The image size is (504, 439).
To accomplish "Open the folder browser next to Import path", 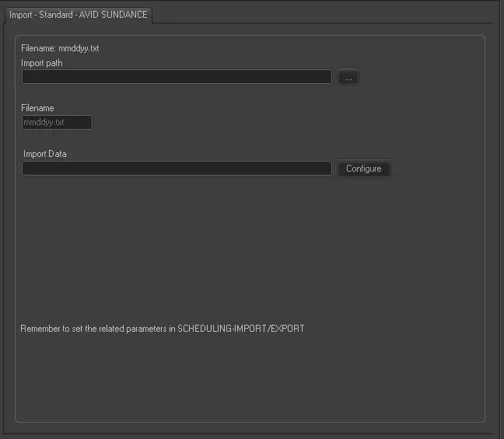I will pos(348,77).
